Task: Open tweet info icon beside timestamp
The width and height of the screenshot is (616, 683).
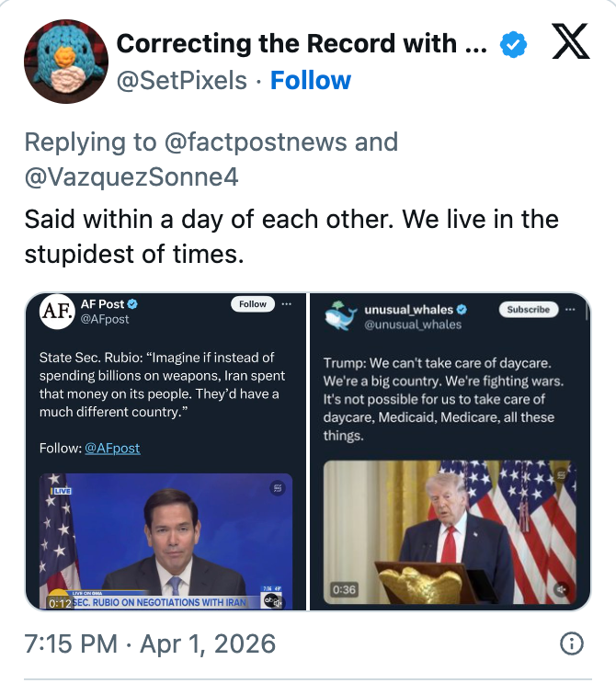Action: pyautogui.click(x=571, y=643)
